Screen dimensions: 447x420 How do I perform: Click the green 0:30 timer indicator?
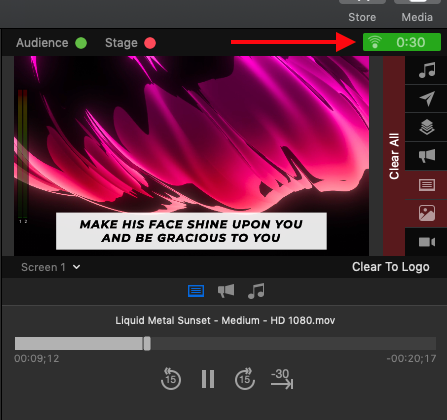click(402, 42)
